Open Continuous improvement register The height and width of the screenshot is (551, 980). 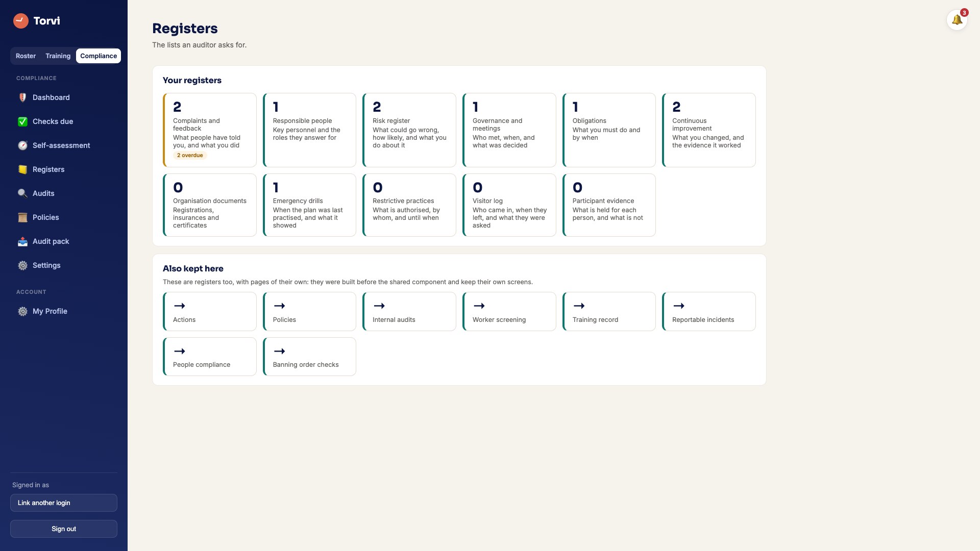tap(709, 130)
